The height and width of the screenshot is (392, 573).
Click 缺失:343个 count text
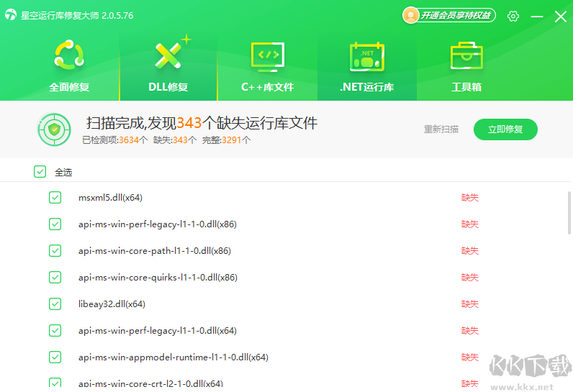coord(175,140)
